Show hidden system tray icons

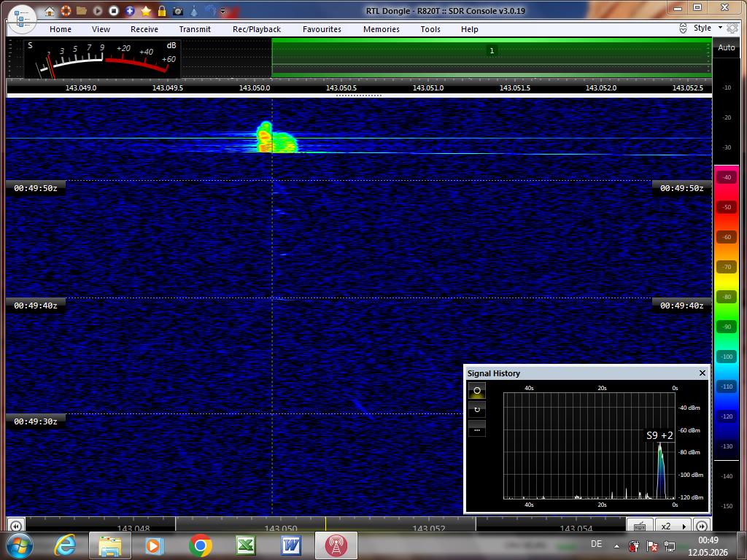[x=616, y=546]
